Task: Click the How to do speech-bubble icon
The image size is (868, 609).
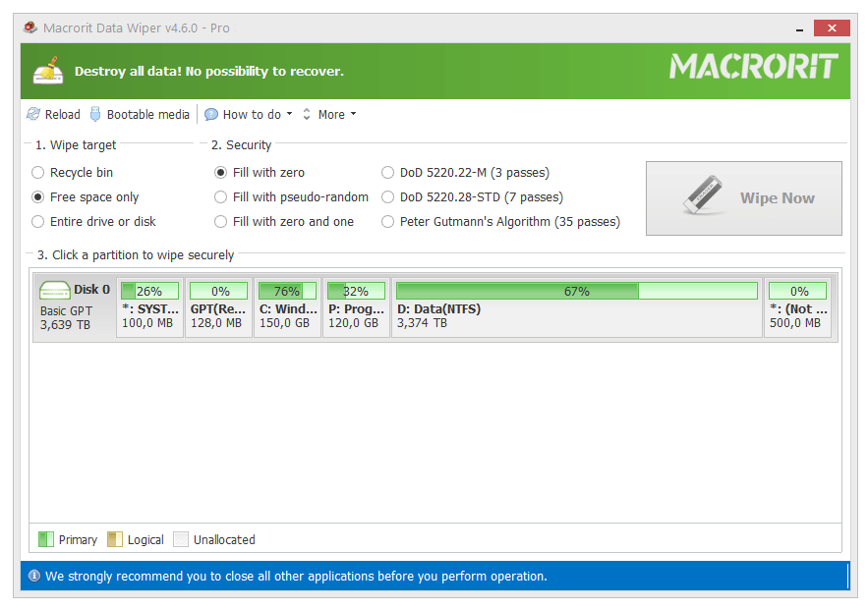Action: click(x=211, y=115)
